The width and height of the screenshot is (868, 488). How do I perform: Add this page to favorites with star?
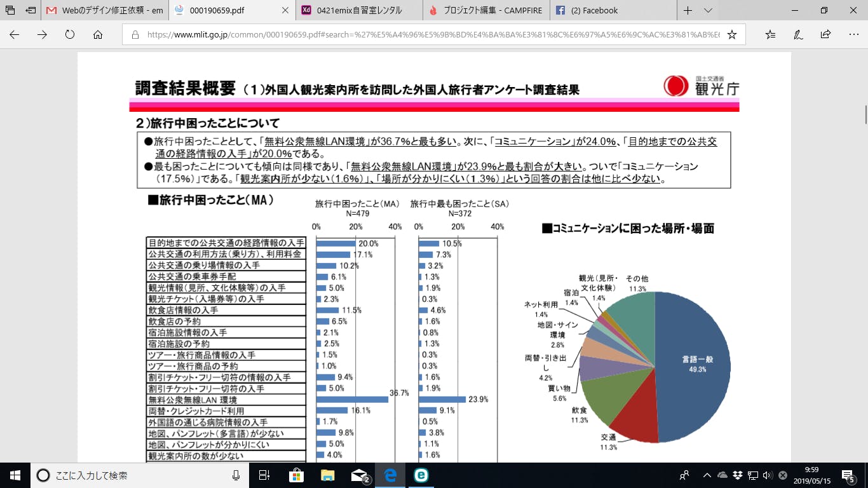click(732, 35)
